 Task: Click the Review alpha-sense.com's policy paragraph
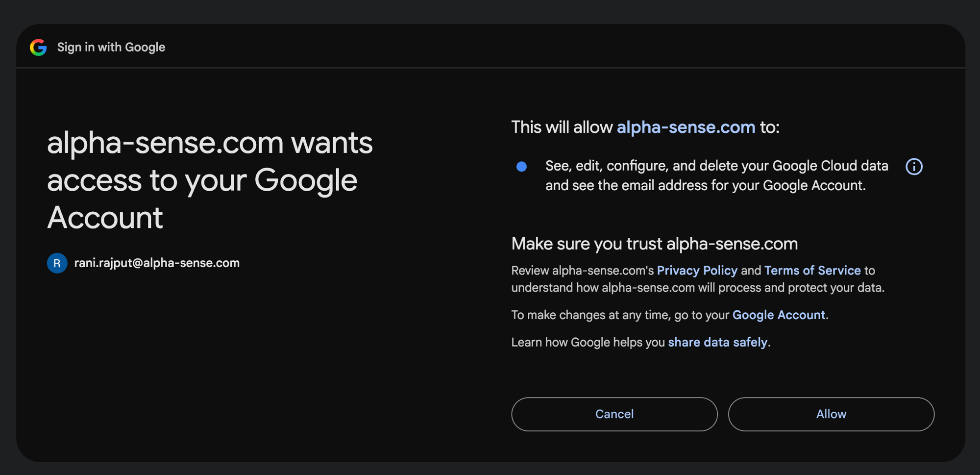698,279
